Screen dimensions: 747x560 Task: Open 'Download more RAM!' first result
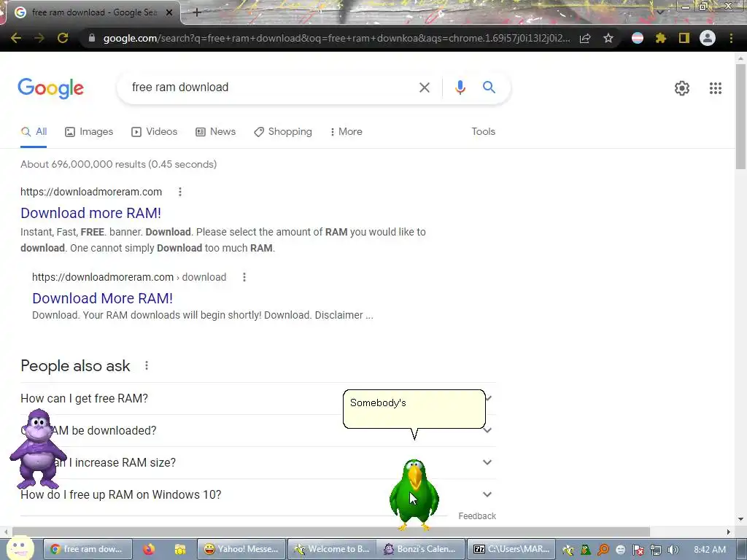(90, 213)
